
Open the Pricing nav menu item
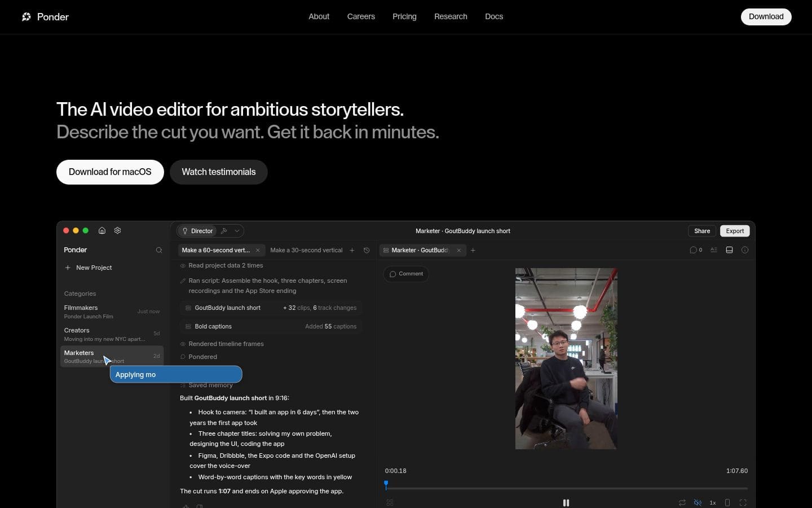coord(404,16)
